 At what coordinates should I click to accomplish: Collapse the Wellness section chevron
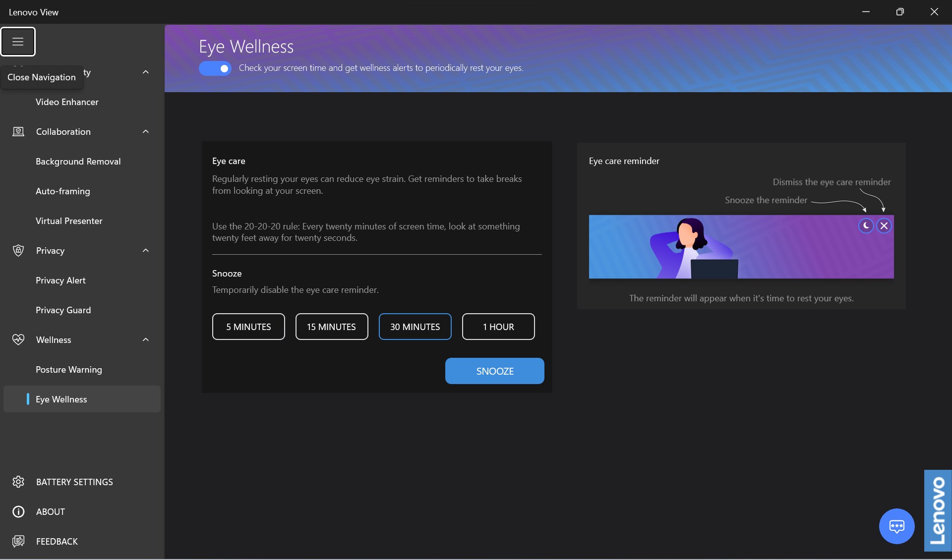(x=146, y=339)
